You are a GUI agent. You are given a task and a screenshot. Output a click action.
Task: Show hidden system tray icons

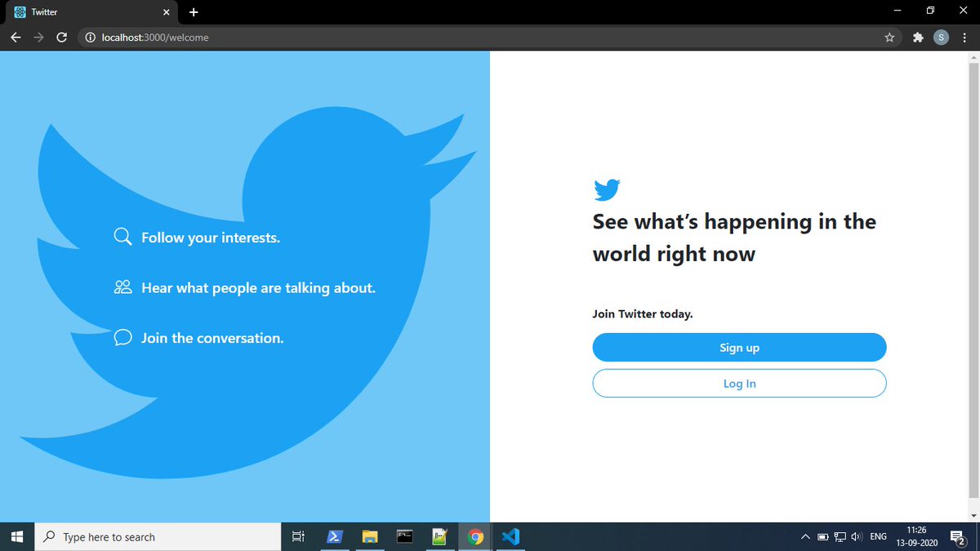(805, 537)
